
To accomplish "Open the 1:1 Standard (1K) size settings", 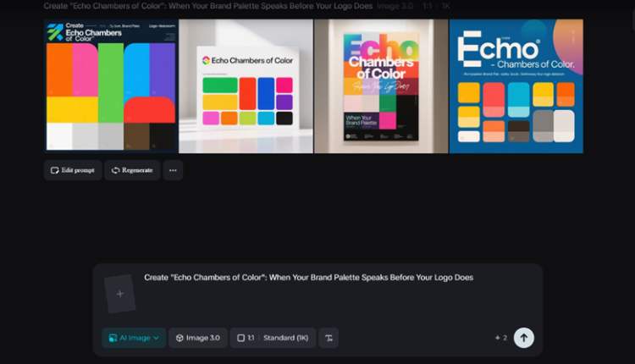I will 273,338.
